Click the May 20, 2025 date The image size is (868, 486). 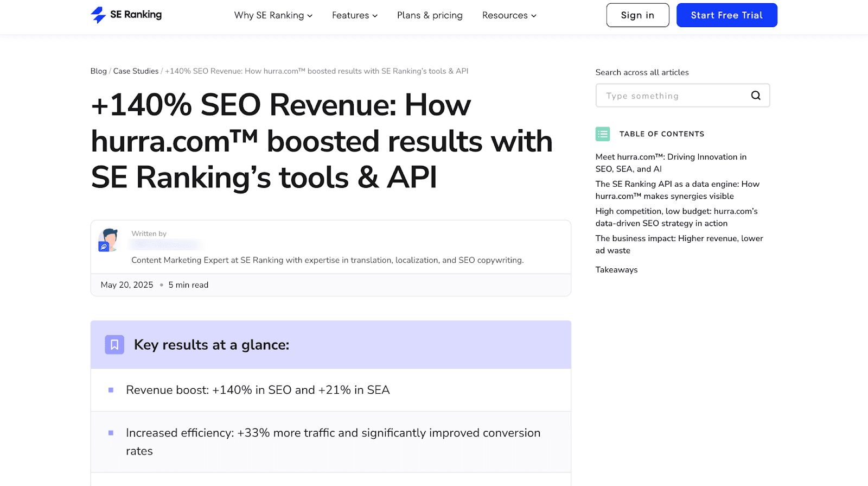click(x=127, y=285)
